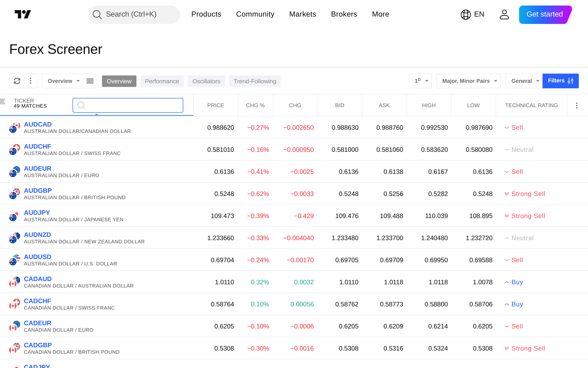Open the AUDCHF ticker link
This screenshot has height=368, width=588.
pos(37,147)
